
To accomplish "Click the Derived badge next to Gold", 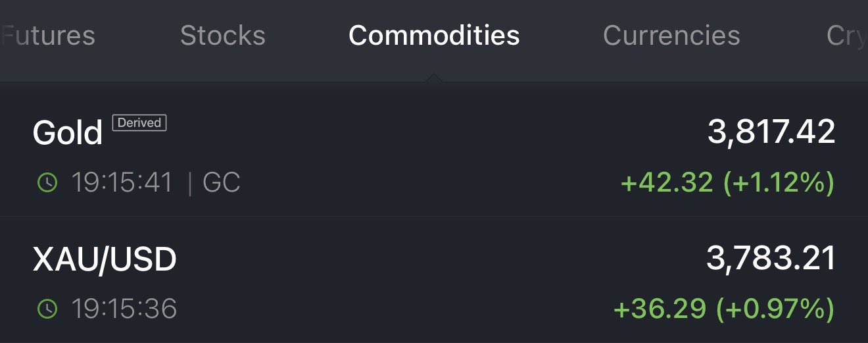I will [139, 122].
